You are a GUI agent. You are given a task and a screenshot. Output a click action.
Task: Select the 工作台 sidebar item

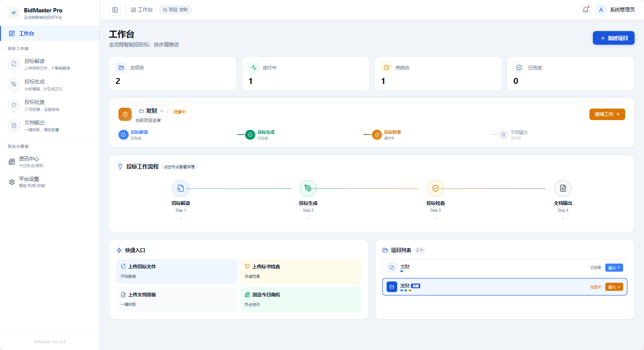point(49,33)
